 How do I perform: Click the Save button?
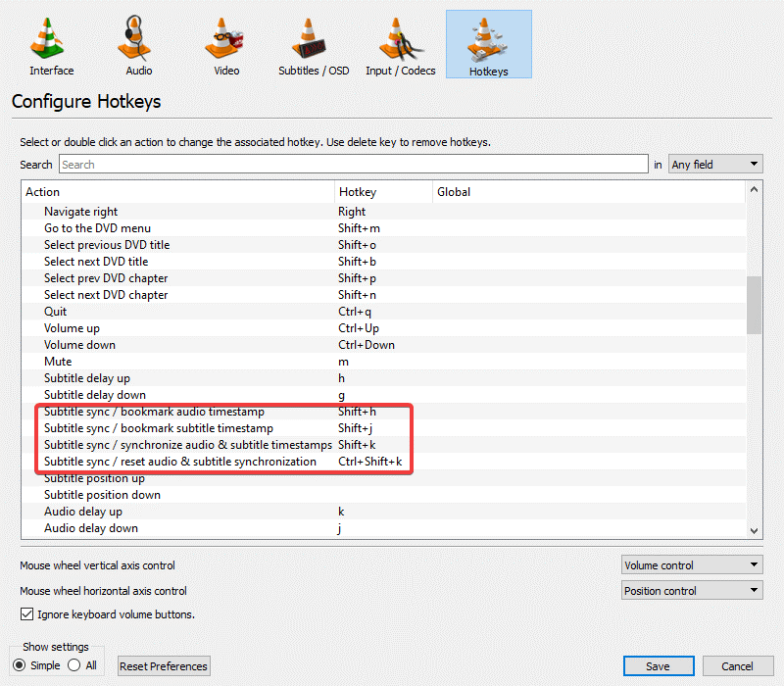coord(659,665)
